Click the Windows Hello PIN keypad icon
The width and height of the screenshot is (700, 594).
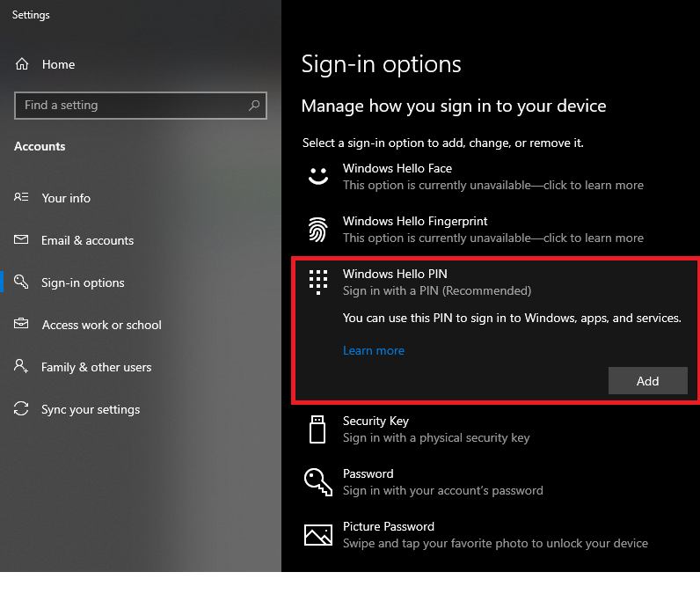(318, 282)
